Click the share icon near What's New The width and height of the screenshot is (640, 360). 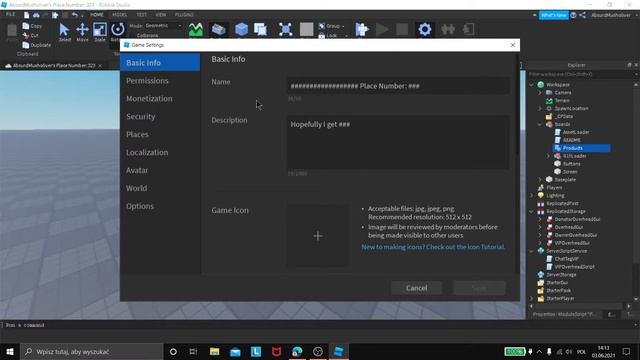point(582,15)
